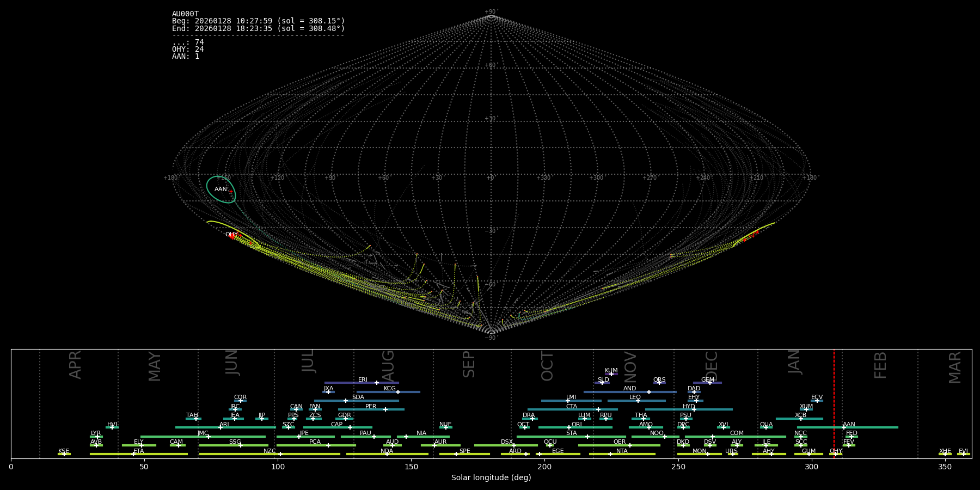Click the JAN month label in timeline
Screen dimensions: 980x490
pos(794,362)
